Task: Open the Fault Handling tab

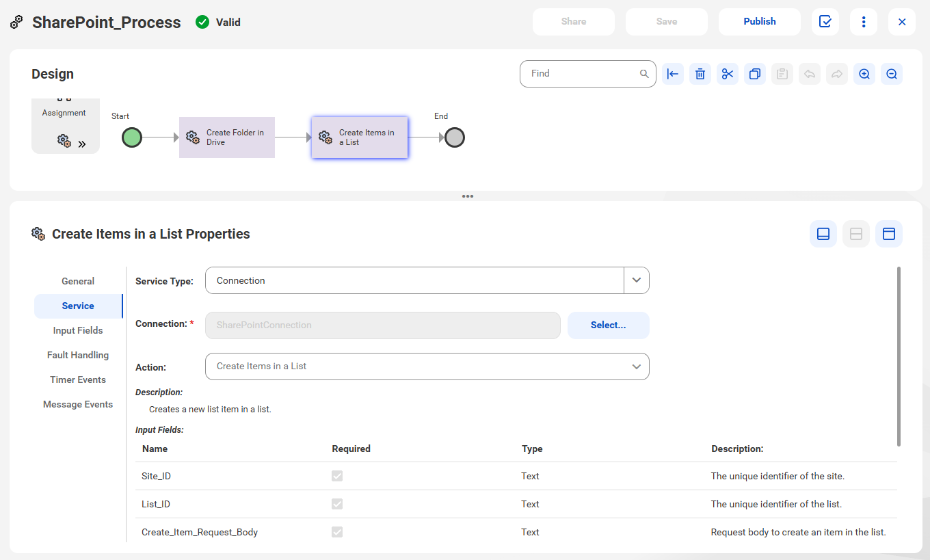Action: coord(78,355)
